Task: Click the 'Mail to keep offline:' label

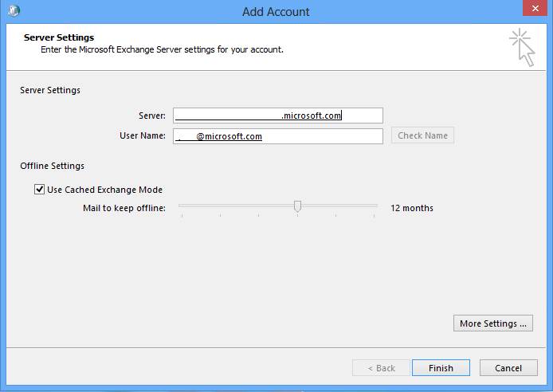Action: click(124, 208)
